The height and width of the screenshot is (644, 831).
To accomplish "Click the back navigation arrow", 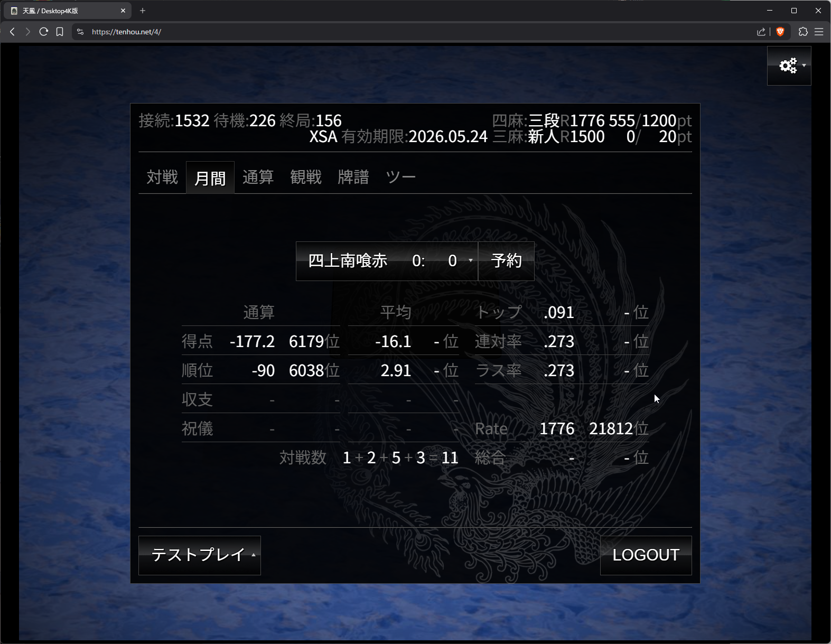I will coord(12,32).
